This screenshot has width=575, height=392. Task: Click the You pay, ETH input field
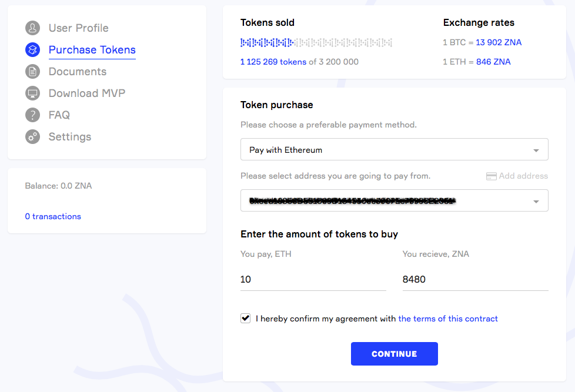pyautogui.click(x=313, y=279)
